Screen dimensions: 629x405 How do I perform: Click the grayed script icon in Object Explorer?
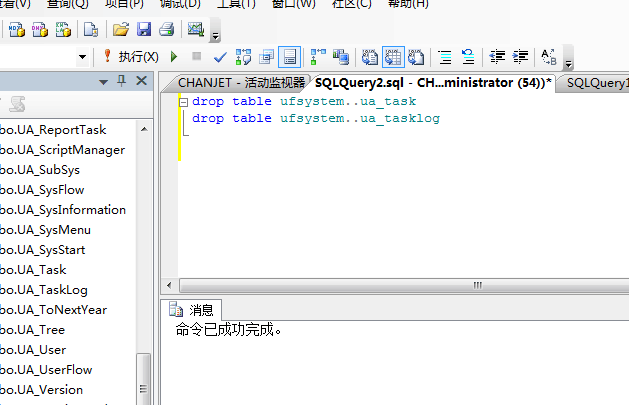(x=17, y=104)
